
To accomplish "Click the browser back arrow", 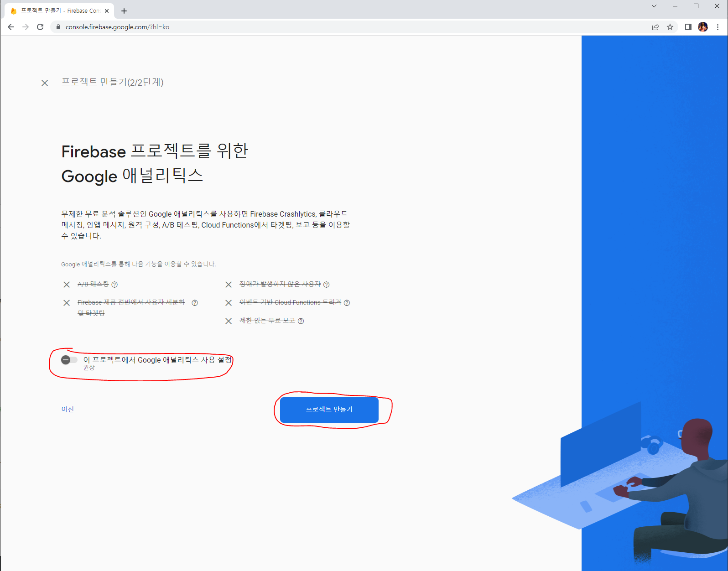I will (11, 27).
